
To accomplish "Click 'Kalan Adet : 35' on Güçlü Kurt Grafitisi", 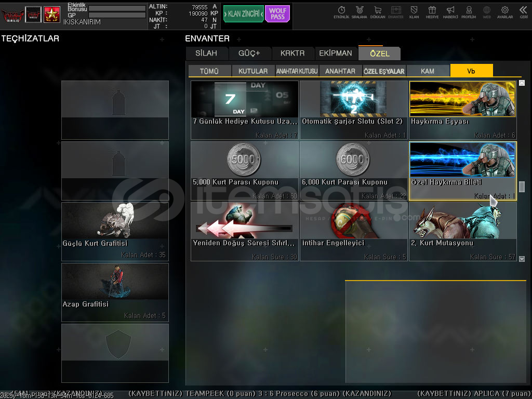I will [143, 255].
